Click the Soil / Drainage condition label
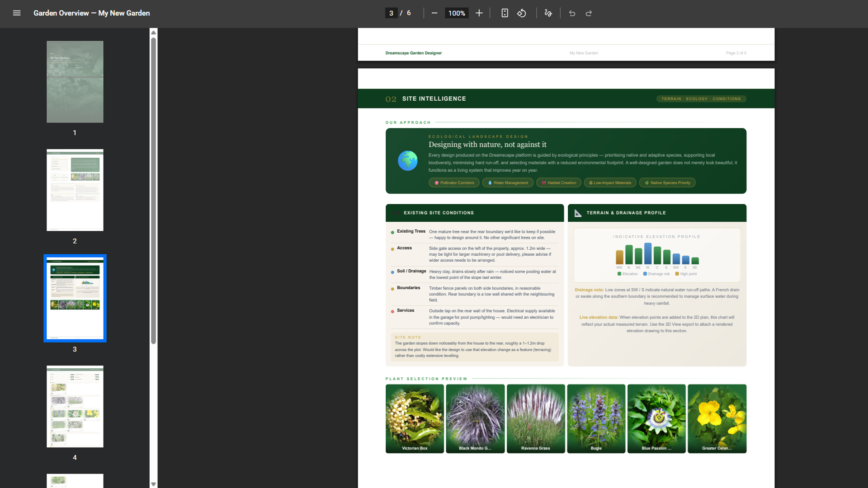 pyautogui.click(x=411, y=271)
